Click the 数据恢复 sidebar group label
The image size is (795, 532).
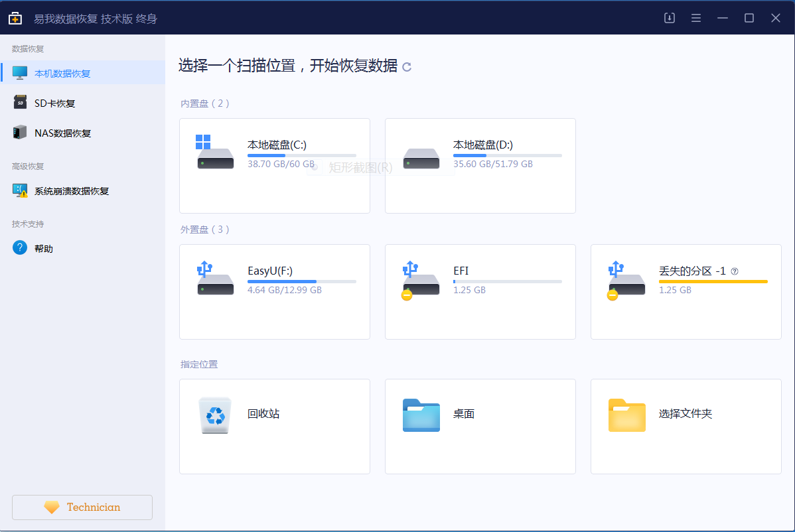(x=28, y=48)
